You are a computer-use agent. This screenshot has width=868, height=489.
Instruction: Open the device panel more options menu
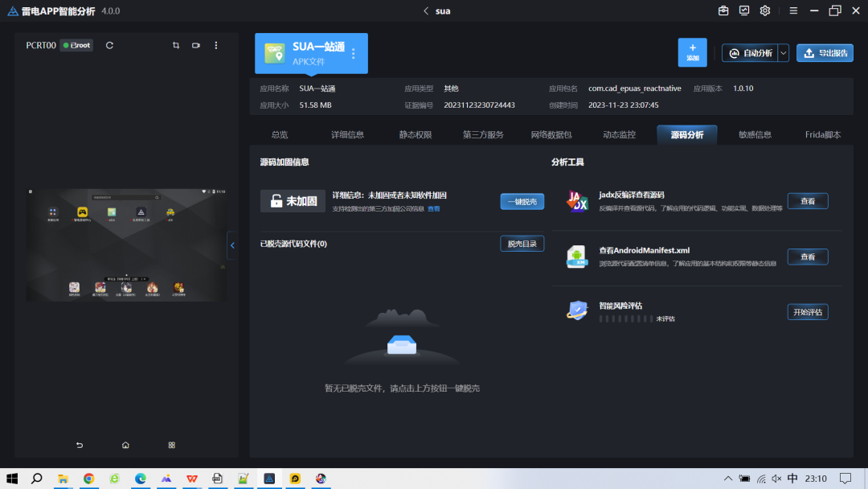tap(216, 45)
